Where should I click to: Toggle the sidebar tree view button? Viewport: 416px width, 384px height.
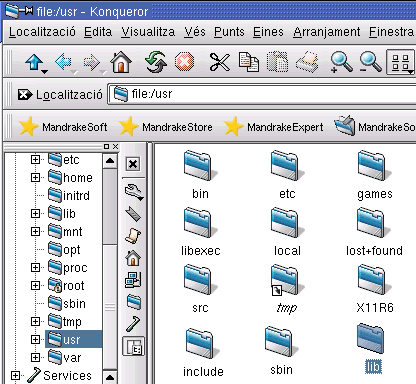coord(133,347)
